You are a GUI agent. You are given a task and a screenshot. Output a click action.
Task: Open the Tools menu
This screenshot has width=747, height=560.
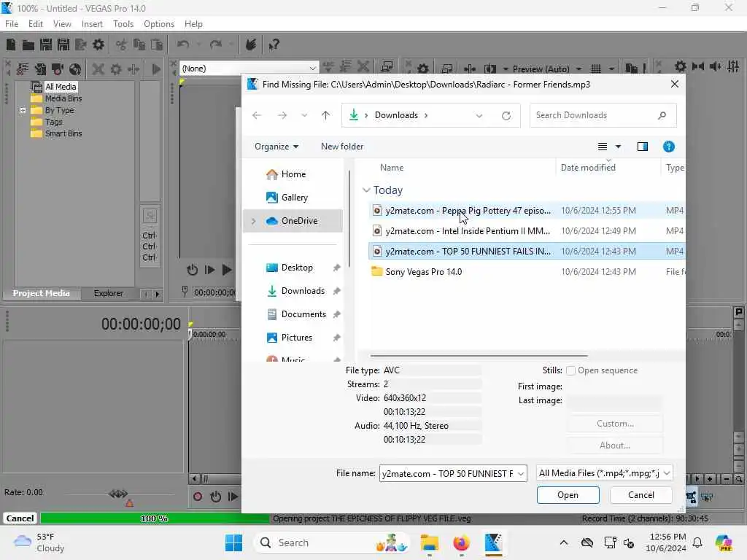(x=123, y=24)
